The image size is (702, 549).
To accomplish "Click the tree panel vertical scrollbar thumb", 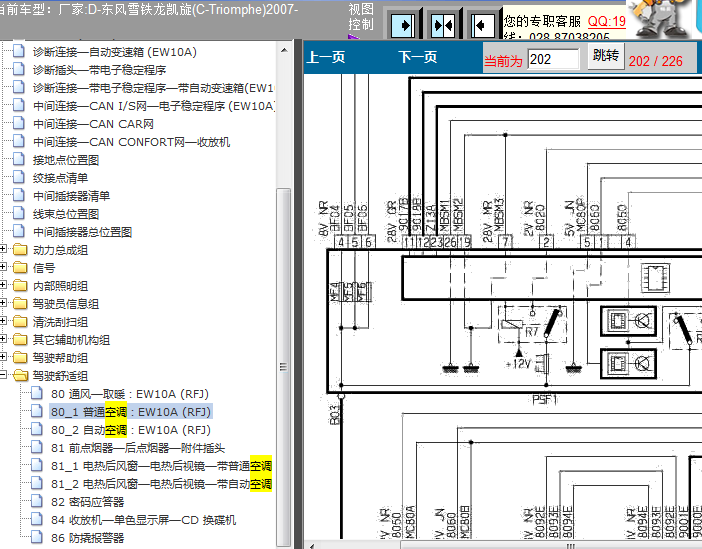I will 283,367.
